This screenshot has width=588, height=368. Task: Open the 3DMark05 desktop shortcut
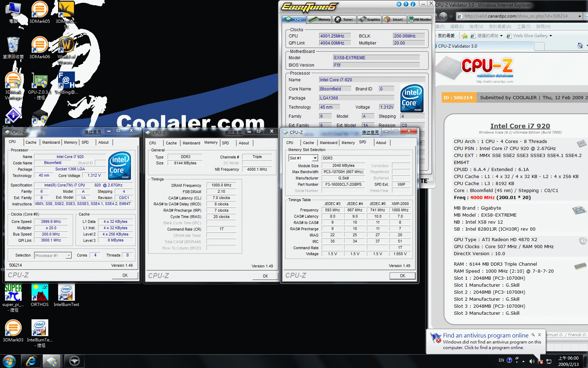(40, 12)
